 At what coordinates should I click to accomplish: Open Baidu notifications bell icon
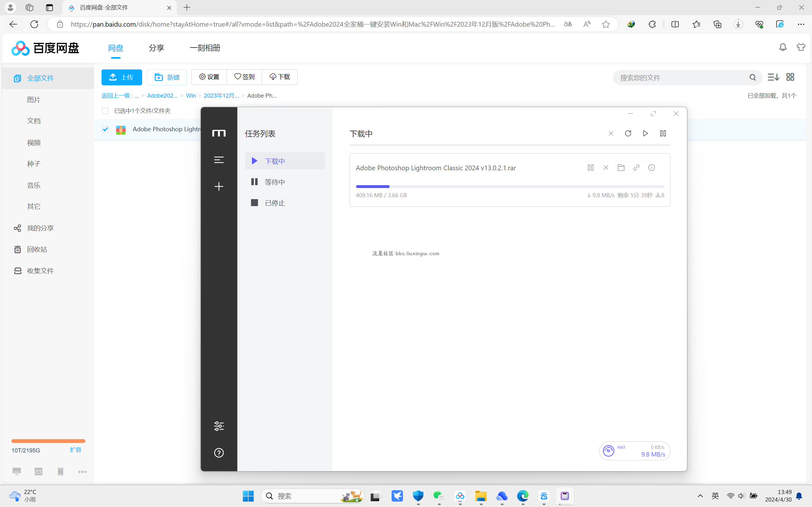click(x=783, y=47)
